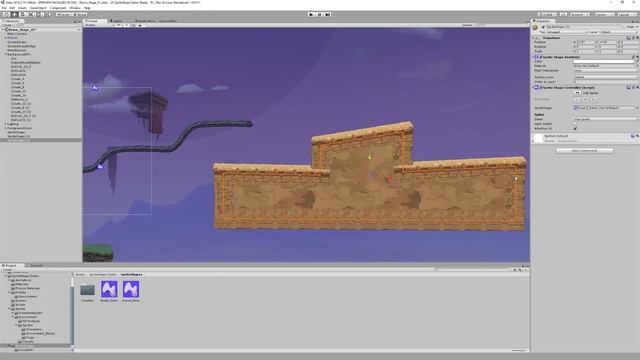Screen dimensions: 640x360
Task: Select the Scale tool in toolbar
Action: click(31, 14)
